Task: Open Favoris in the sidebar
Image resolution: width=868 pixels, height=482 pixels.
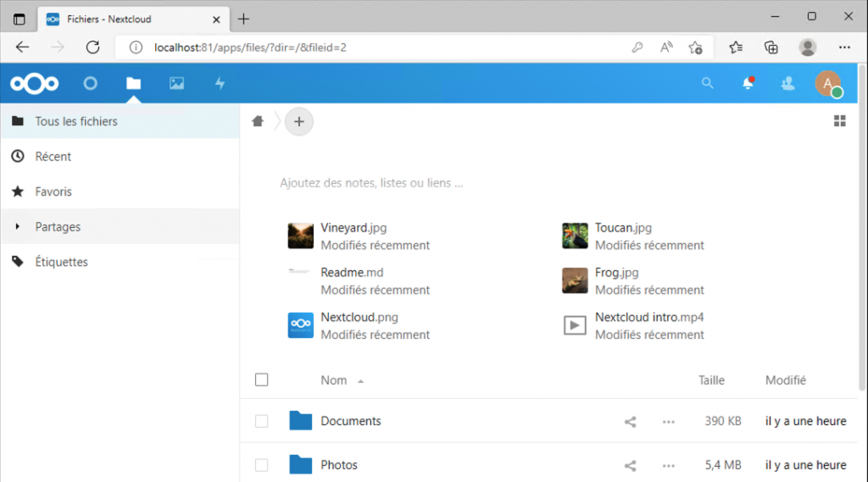Action: (x=53, y=191)
